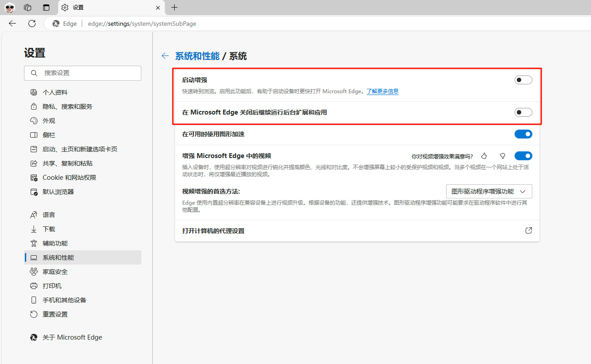Toggle 增强 Microsoft Edge 中的视频 switch
Viewport: 591px width, 364px height.
(523, 156)
